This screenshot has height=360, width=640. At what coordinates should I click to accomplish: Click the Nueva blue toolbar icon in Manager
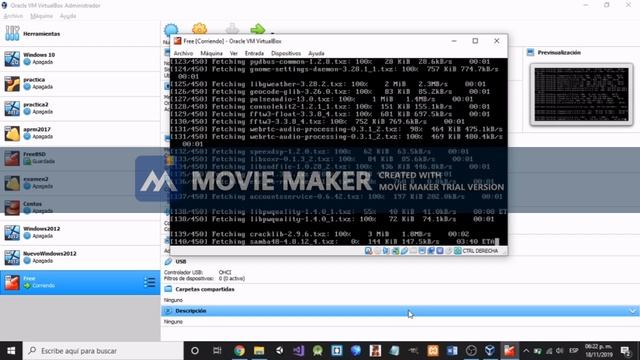pos(171,29)
